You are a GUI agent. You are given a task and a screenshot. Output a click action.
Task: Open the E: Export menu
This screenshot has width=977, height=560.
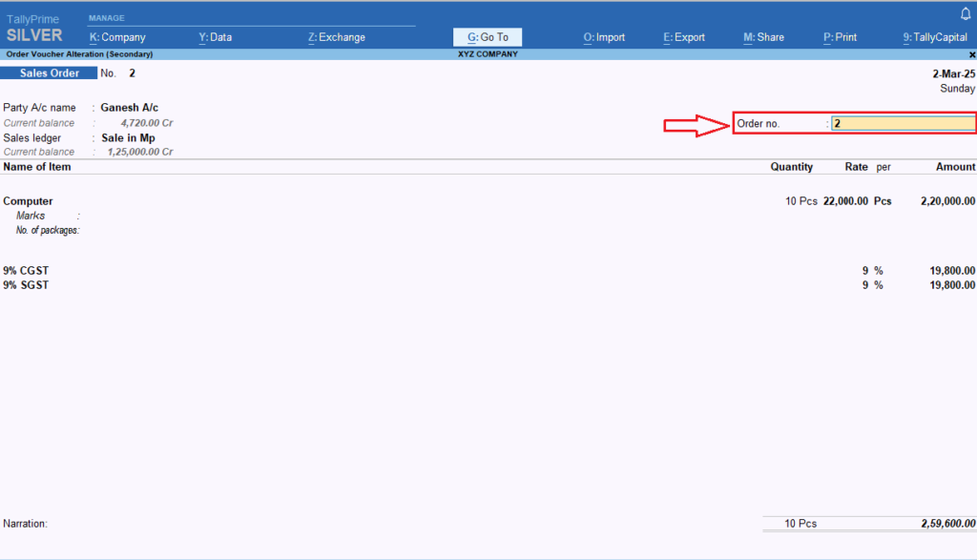click(x=683, y=37)
